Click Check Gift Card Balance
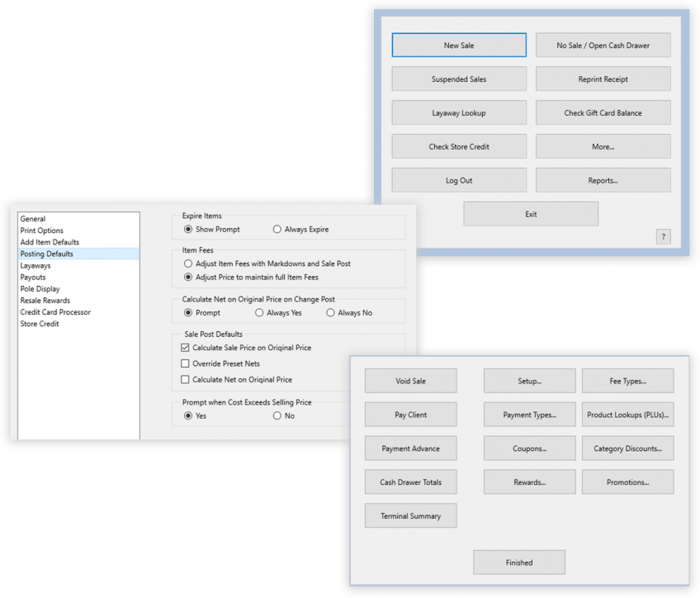 tap(603, 113)
